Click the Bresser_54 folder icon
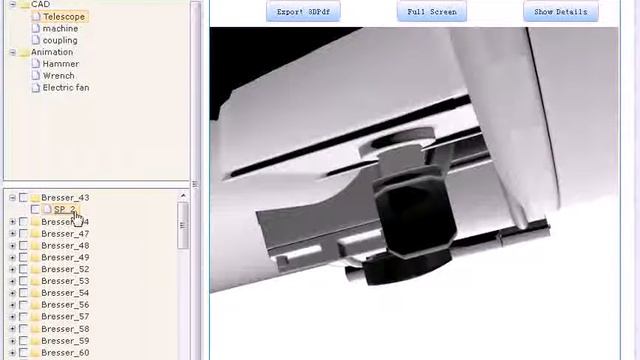The height and width of the screenshot is (360, 640). pyautogui.click(x=35, y=293)
